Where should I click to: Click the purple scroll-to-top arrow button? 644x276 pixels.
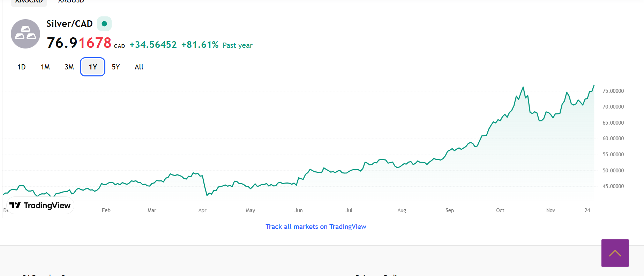click(615, 253)
